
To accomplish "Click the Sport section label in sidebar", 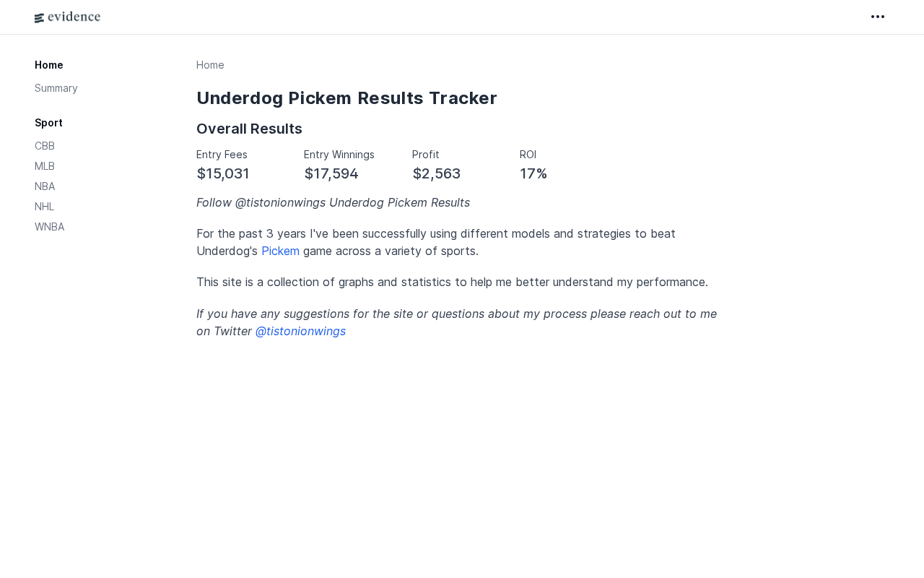I will tap(48, 123).
